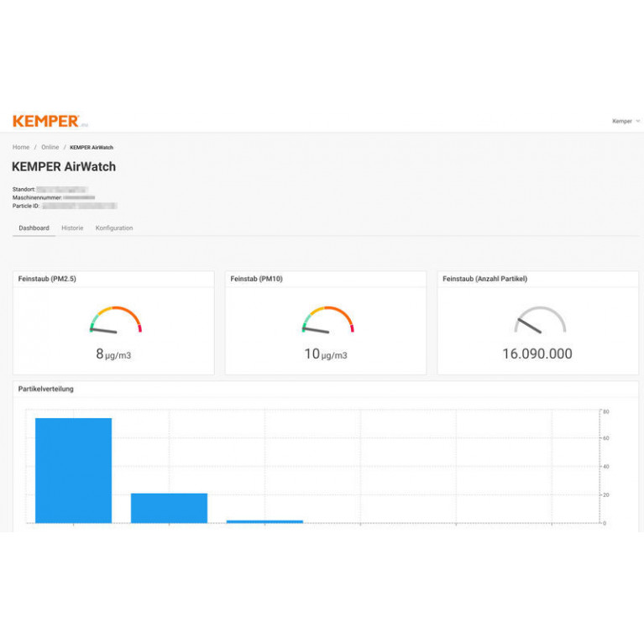Open the Kemper user account dropdown
This screenshot has height=644, width=644.
point(626,121)
